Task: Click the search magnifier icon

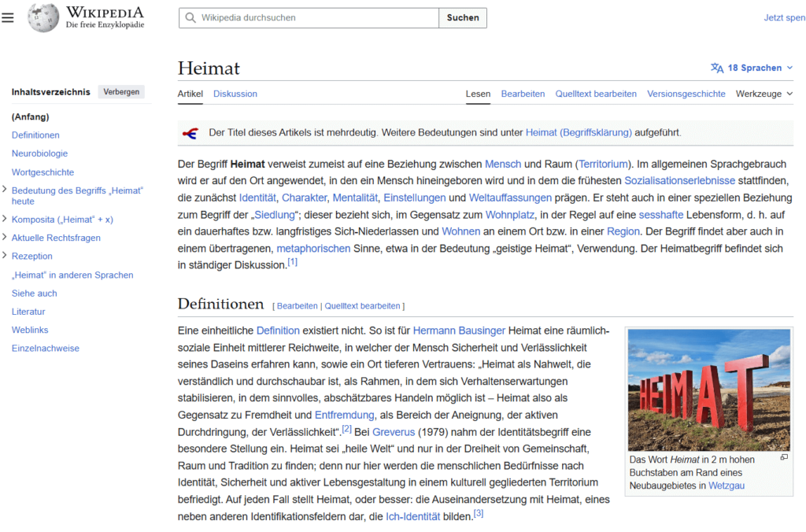Action: pos(190,17)
